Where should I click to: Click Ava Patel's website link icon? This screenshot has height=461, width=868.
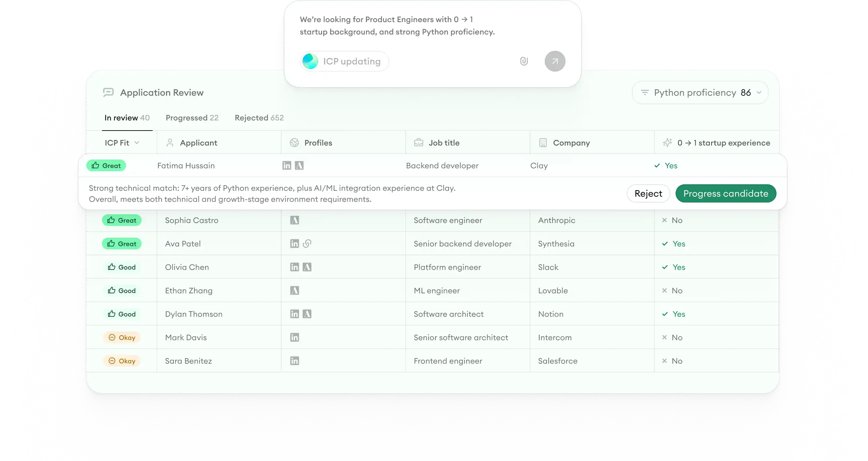307,243
